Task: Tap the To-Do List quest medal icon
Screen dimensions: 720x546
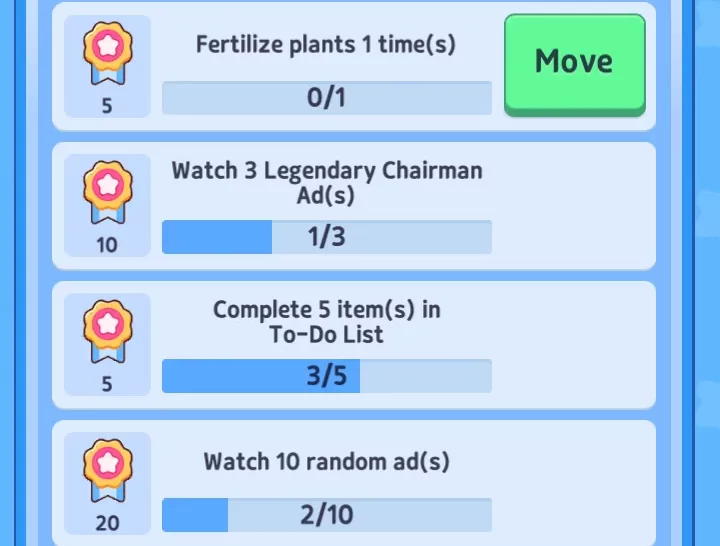Action: pyautogui.click(x=107, y=334)
